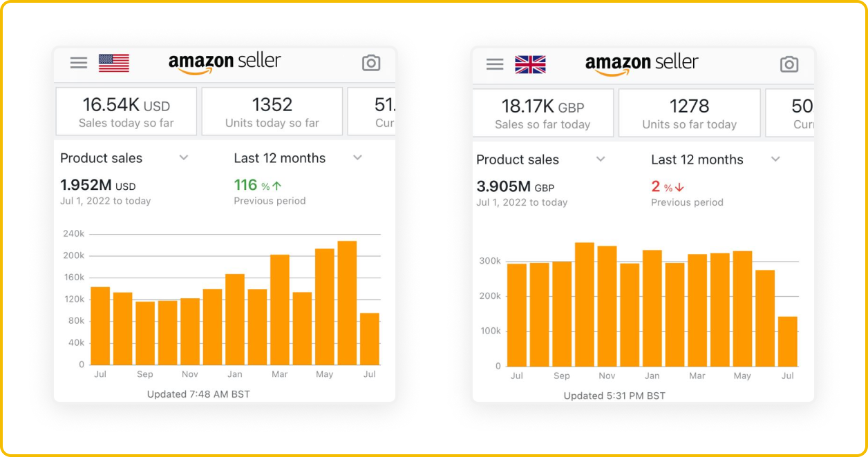
Task: Click the tallest June bar in USD chart
Action: point(347,302)
